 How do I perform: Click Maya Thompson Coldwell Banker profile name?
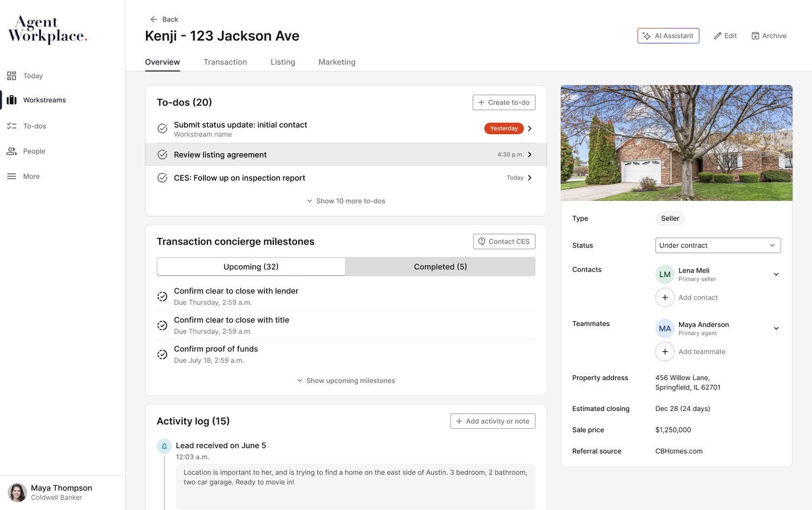pos(61,493)
